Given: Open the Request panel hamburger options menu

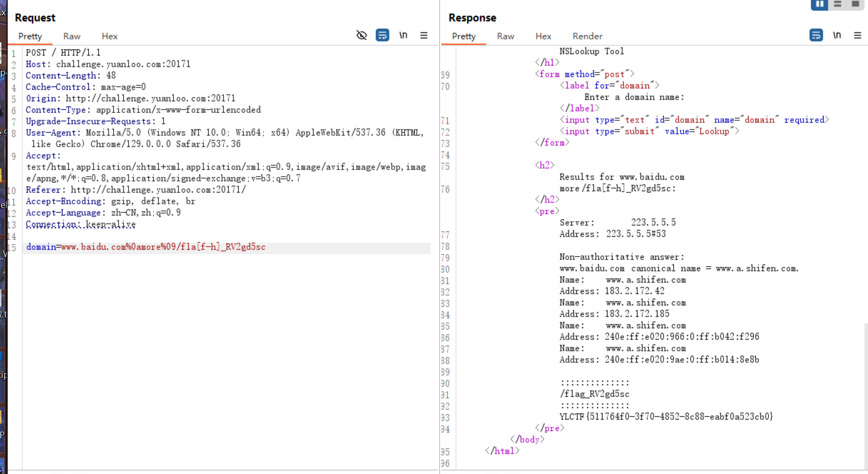Looking at the screenshot, I should tap(424, 35).
